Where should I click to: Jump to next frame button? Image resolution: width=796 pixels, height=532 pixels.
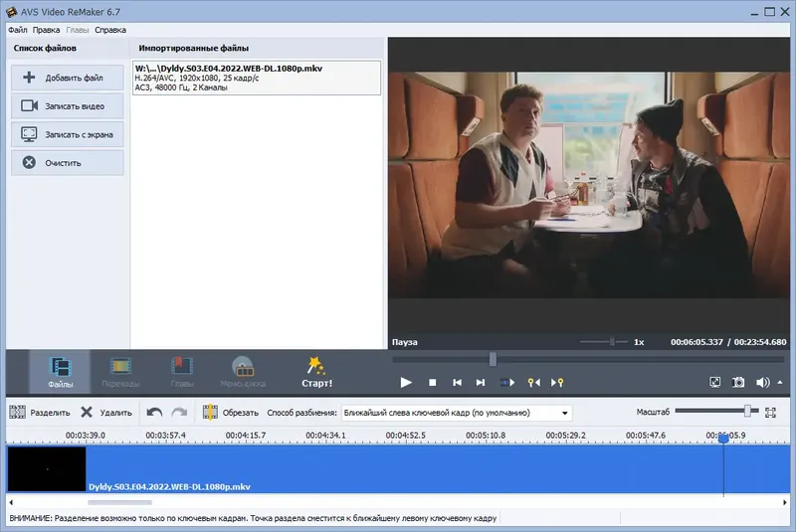click(x=481, y=383)
